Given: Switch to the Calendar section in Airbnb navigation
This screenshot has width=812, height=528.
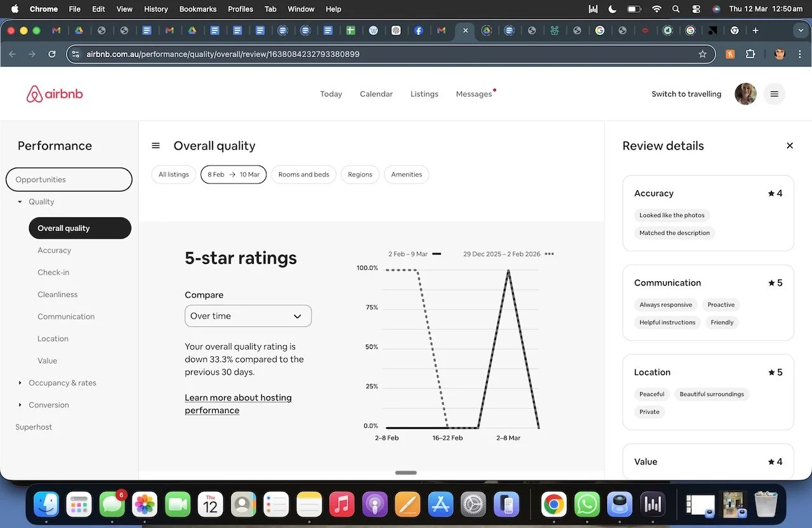Looking at the screenshot, I should tap(376, 93).
